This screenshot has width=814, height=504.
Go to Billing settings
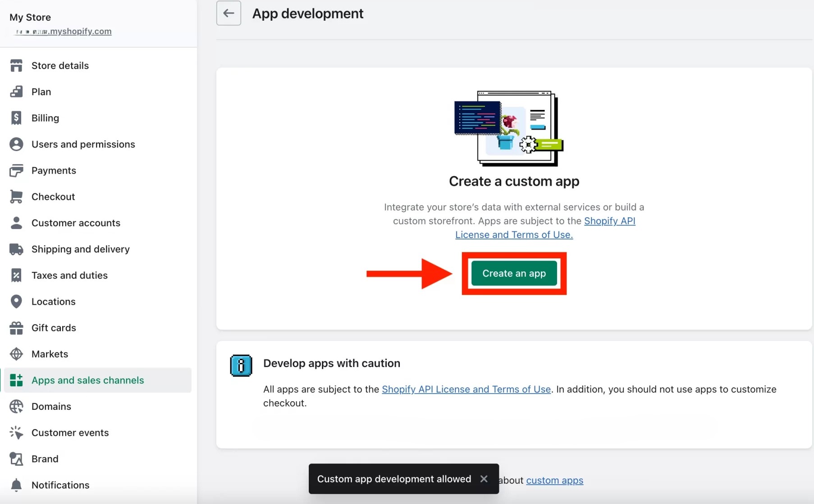click(98, 118)
